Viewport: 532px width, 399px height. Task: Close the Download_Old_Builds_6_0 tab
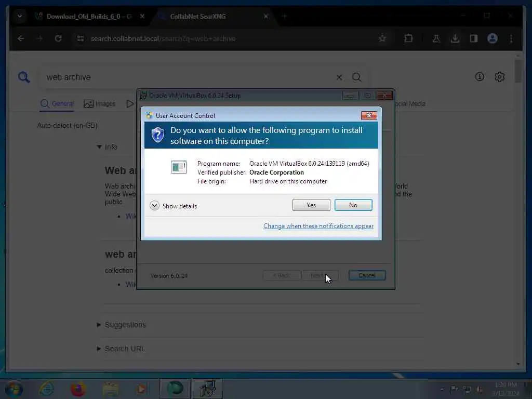[142, 16]
